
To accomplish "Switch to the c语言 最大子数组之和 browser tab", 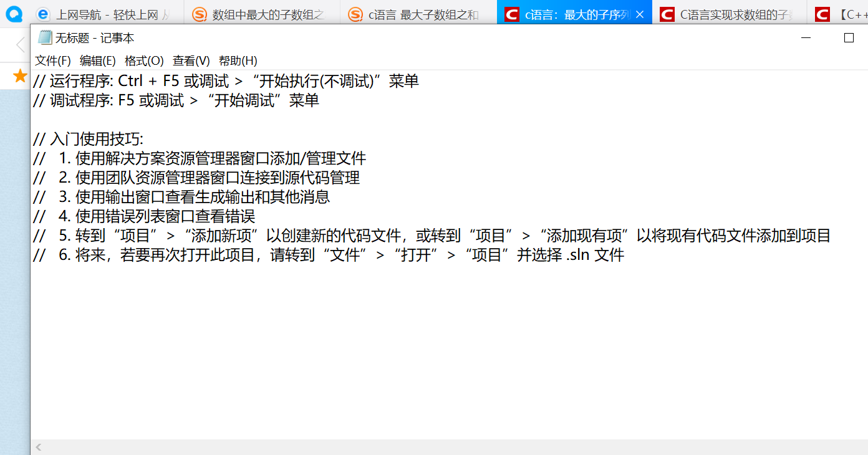I will [418, 14].
